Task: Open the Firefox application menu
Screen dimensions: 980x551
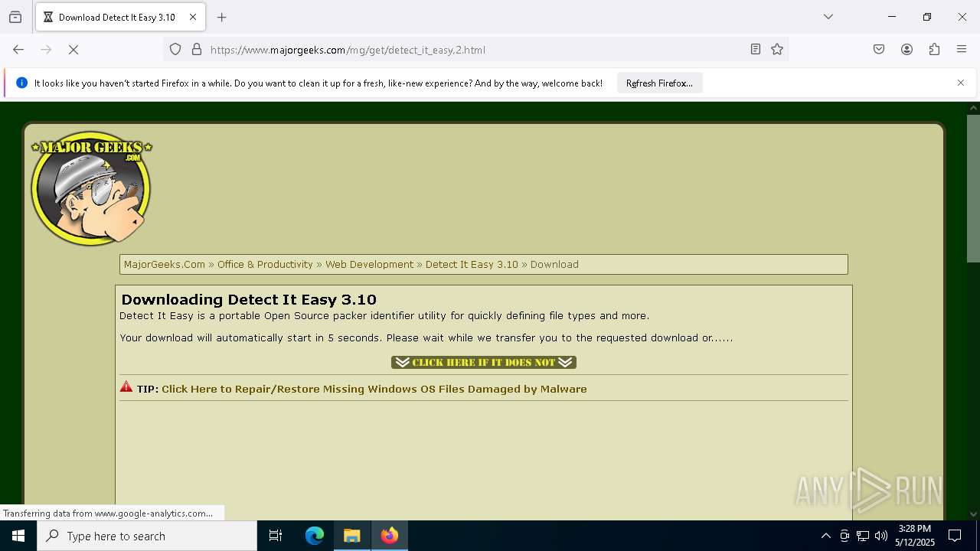Action: pyautogui.click(x=962, y=50)
